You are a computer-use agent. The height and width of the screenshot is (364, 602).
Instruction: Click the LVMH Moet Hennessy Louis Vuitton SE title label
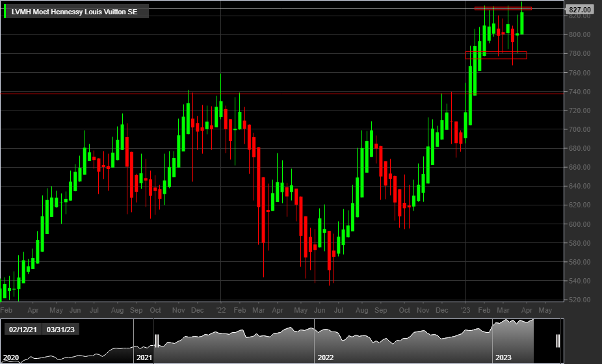tap(74, 12)
